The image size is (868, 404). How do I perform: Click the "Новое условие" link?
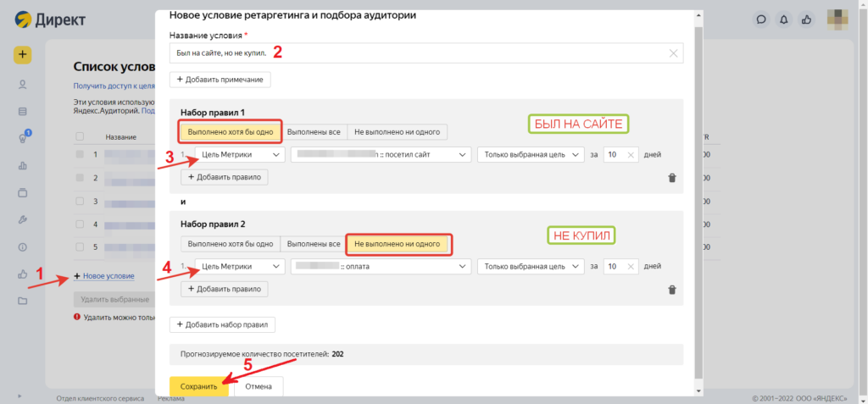coord(108,276)
